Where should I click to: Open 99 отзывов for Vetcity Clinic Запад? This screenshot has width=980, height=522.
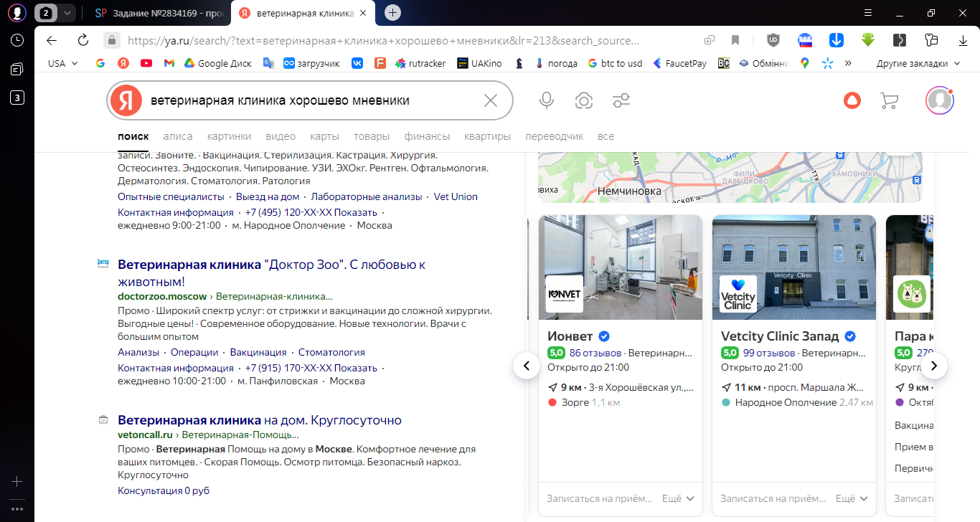click(x=769, y=353)
